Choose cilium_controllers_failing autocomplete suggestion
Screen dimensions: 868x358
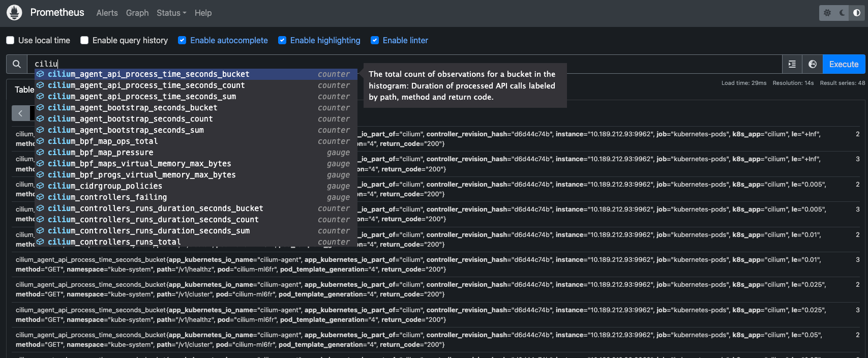107,197
